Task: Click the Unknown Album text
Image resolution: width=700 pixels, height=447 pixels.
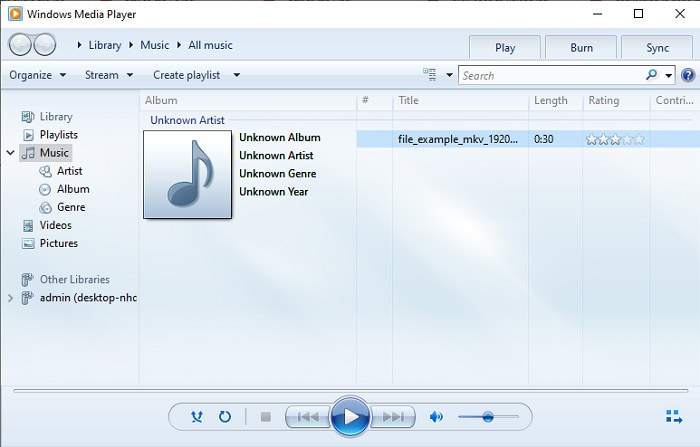Action: [279, 138]
